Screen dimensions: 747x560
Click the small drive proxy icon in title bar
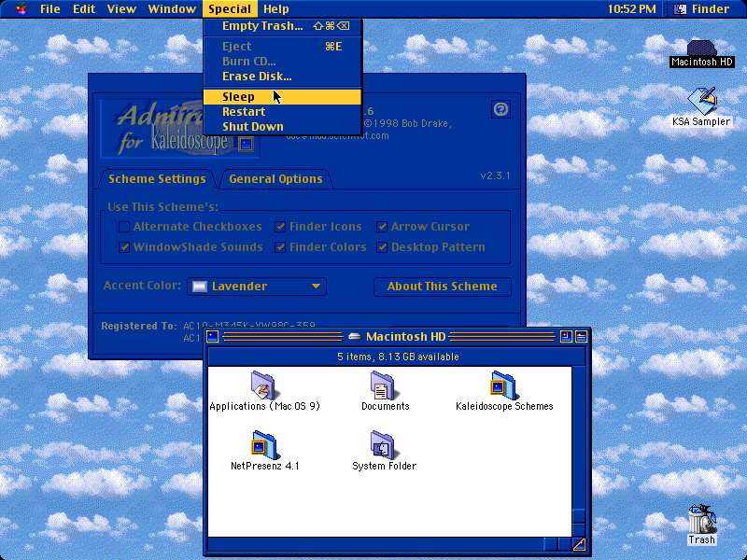pos(355,337)
